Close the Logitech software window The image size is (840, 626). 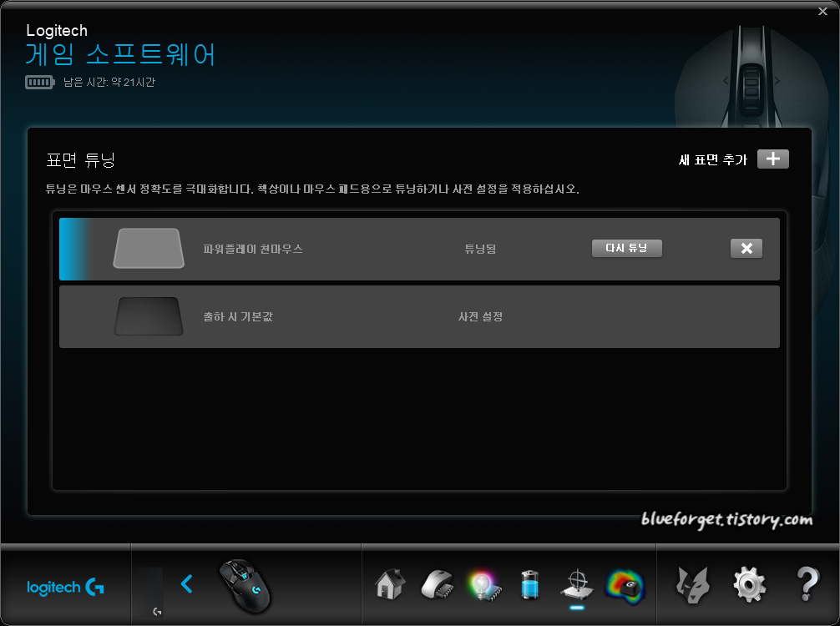tap(822, 11)
